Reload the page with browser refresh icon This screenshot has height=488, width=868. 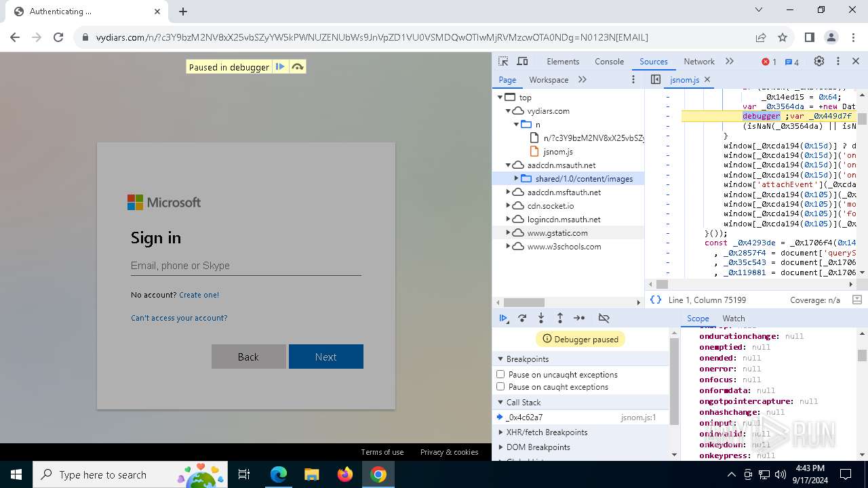point(58,37)
